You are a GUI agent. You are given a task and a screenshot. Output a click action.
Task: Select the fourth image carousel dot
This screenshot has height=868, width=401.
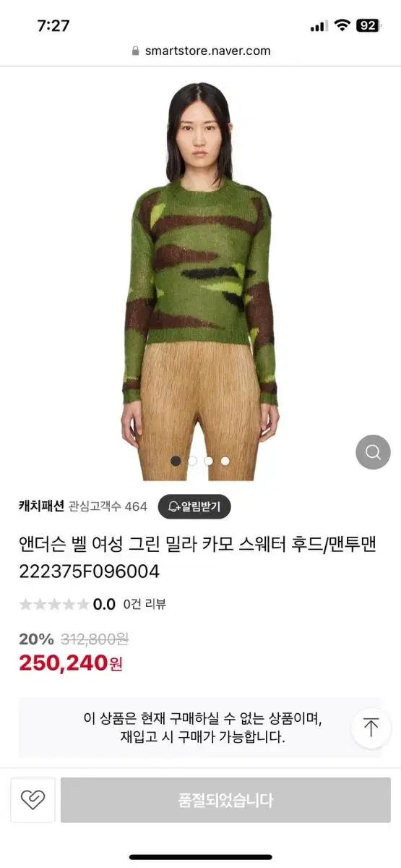click(x=225, y=460)
